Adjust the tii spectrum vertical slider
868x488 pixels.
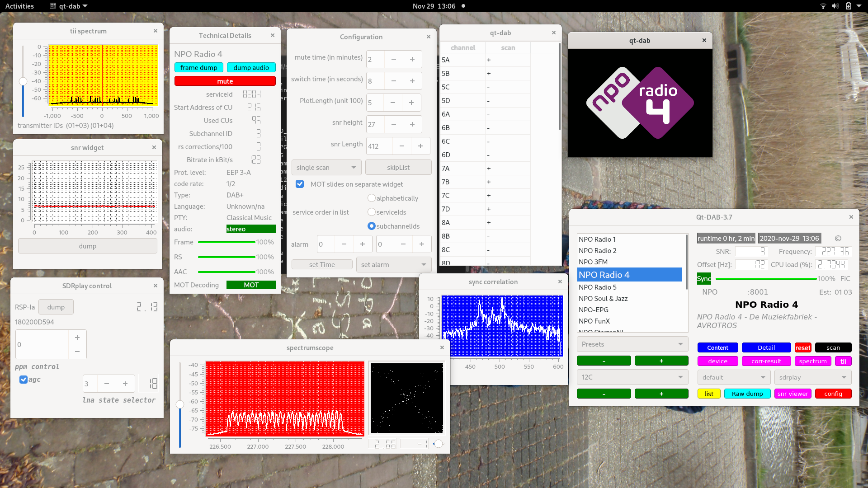pos(23,81)
